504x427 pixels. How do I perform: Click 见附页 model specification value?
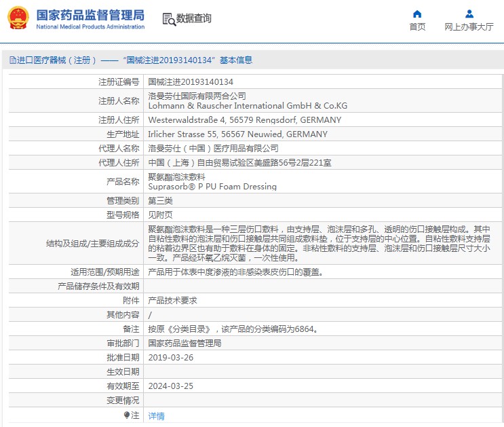pyautogui.click(x=160, y=215)
